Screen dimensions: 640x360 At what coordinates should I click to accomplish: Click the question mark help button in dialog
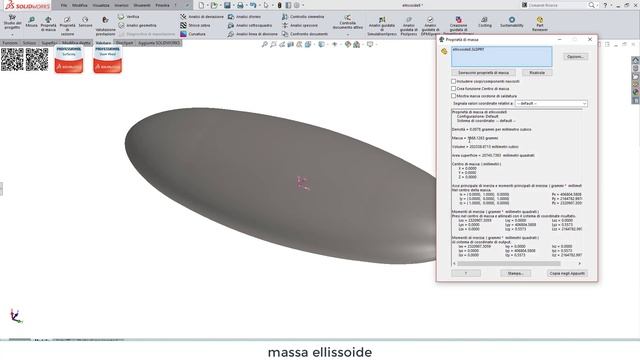coord(466,273)
